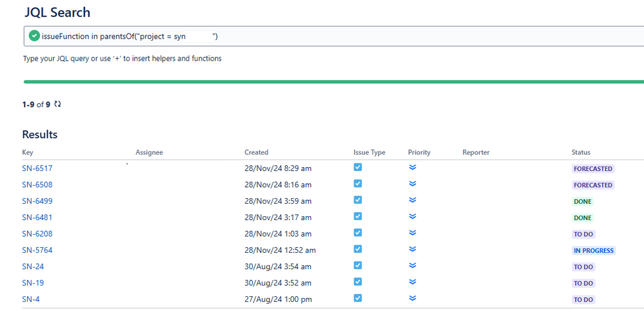Viewport: 644px width, 320px height.
Task: Click into the JQL query input field
Action: click(x=334, y=36)
